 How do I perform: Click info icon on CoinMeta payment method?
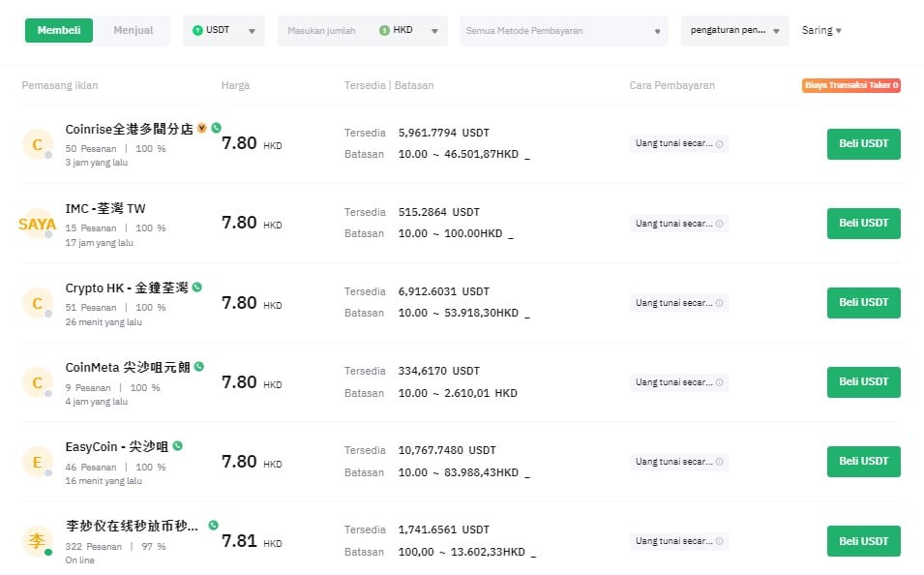pos(719,382)
